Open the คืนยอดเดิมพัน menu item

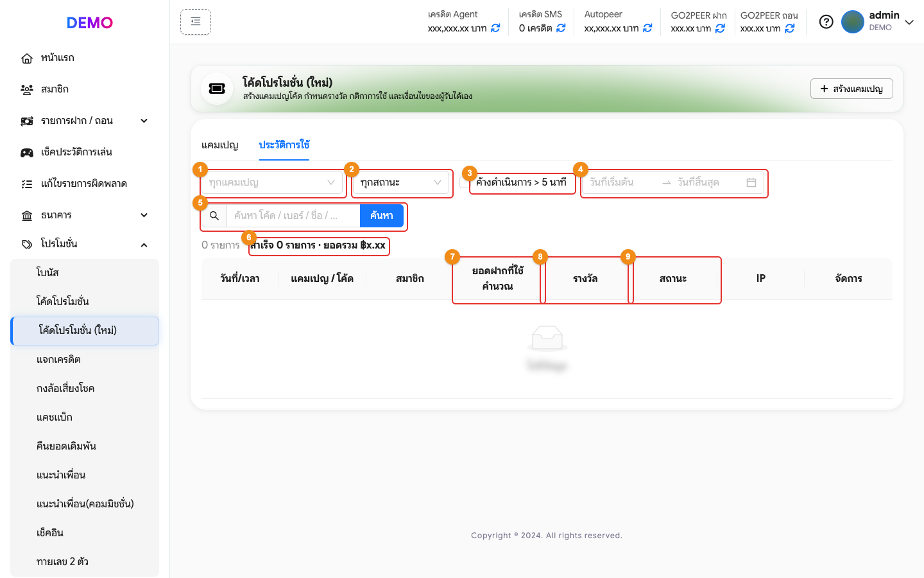point(85,446)
